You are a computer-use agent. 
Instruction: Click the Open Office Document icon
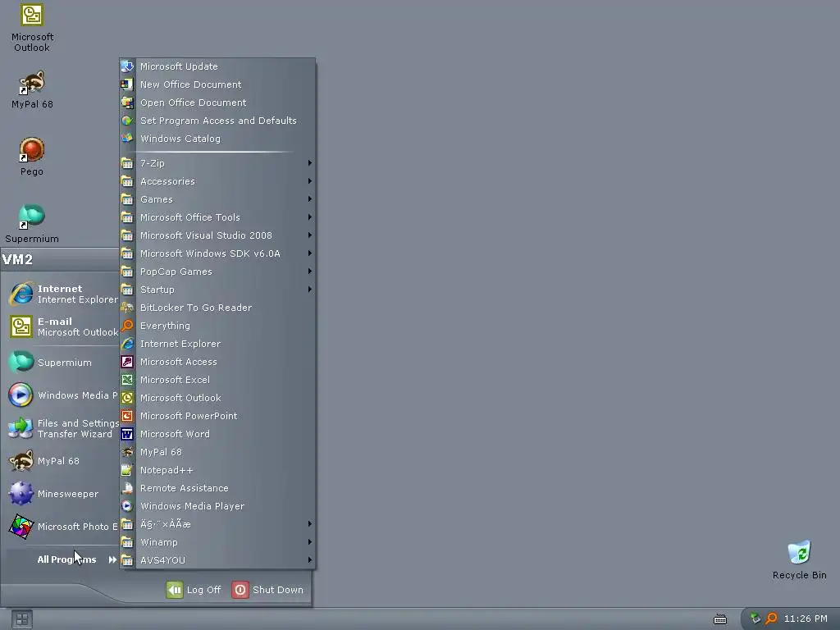coord(127,103)
